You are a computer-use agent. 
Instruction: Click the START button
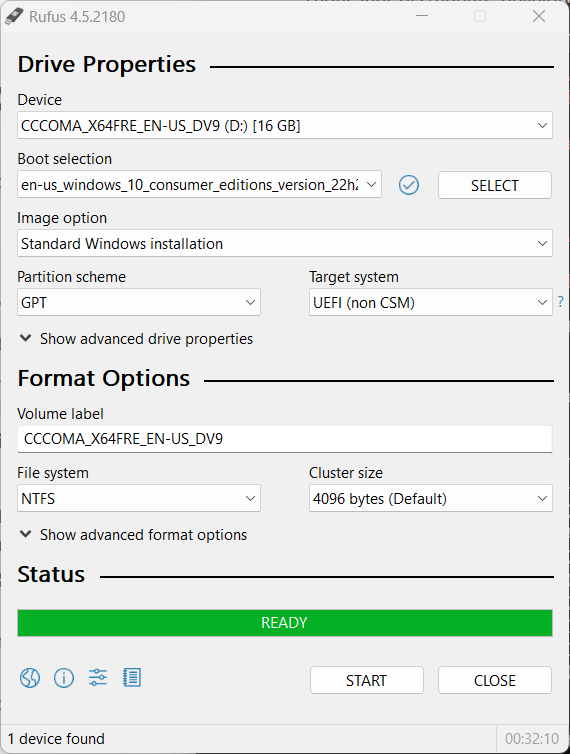367,680
